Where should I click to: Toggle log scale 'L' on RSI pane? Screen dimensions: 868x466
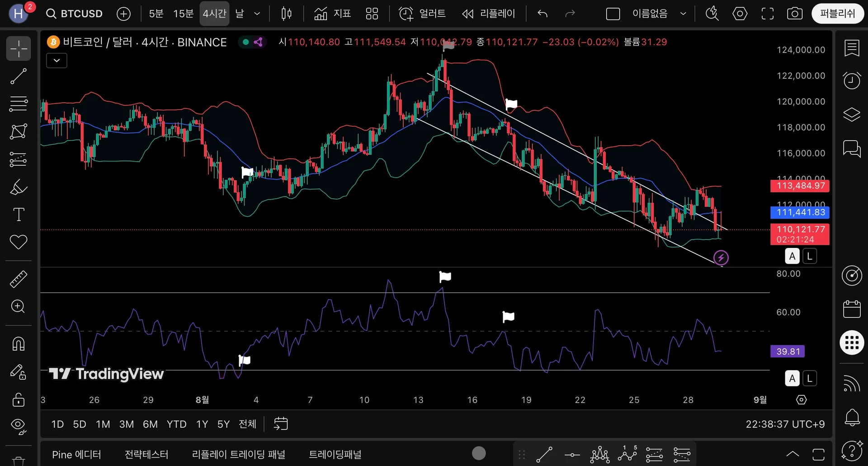810,378
